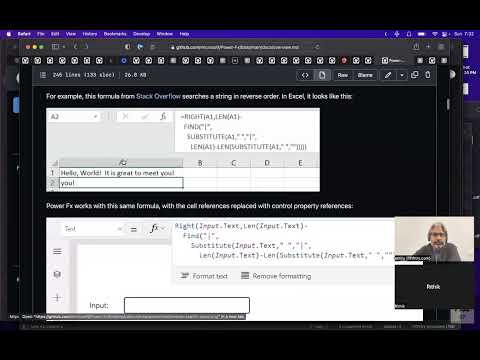Open the File menu
The width and height of the screenshot is (480, 360).
point(41,34)
